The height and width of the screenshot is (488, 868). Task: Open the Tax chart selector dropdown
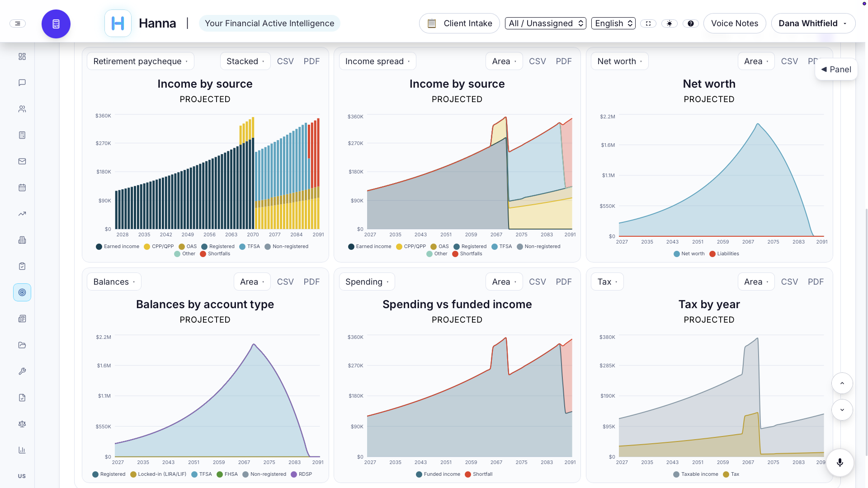click(x=608, y=282)
